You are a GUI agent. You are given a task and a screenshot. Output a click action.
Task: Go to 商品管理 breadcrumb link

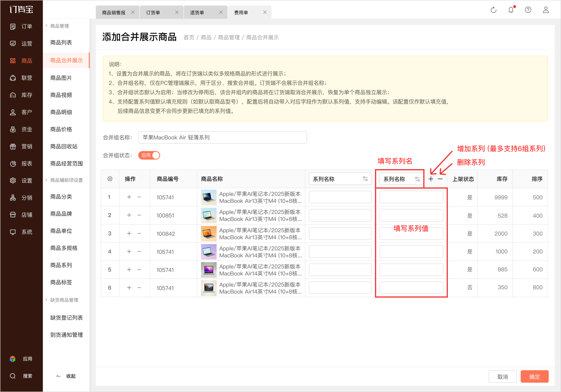[x=229, y=37]
